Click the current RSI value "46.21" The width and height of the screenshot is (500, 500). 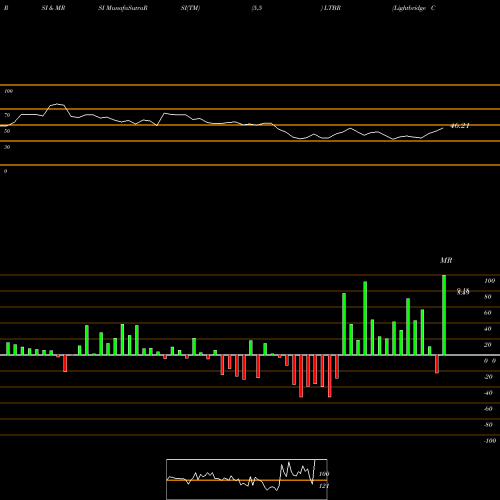pos(460,126)
